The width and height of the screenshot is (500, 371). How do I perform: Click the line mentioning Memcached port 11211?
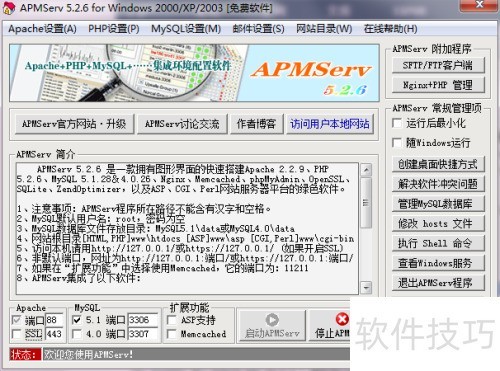coord(163,268)
